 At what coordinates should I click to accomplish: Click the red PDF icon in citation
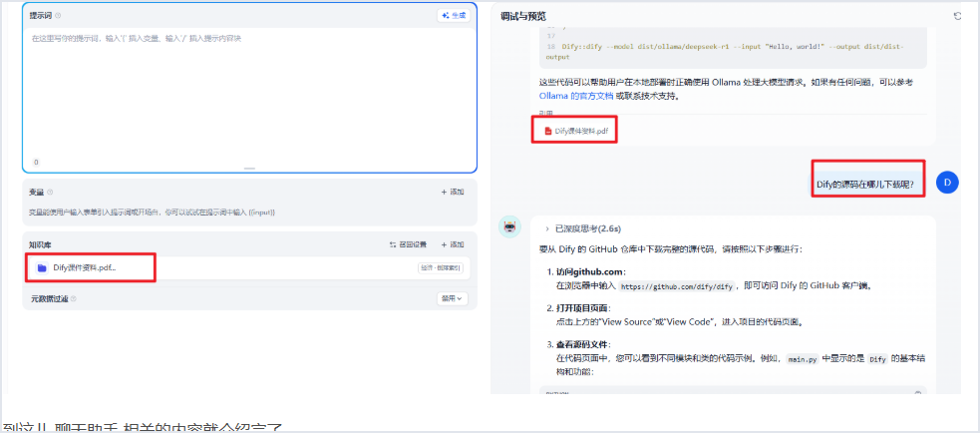pos(548,132)
